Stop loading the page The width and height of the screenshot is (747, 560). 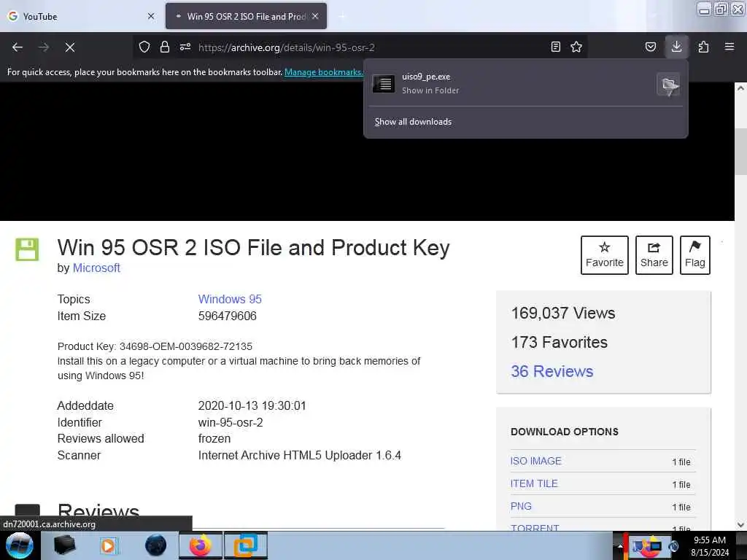pyautogui.click(x=69, y=47)
